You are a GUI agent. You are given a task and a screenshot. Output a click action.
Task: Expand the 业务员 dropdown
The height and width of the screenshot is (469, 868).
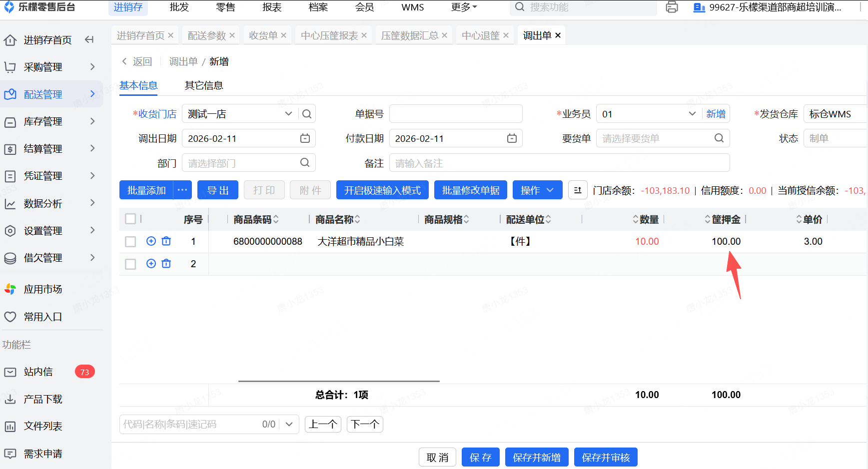pos(692,114)
